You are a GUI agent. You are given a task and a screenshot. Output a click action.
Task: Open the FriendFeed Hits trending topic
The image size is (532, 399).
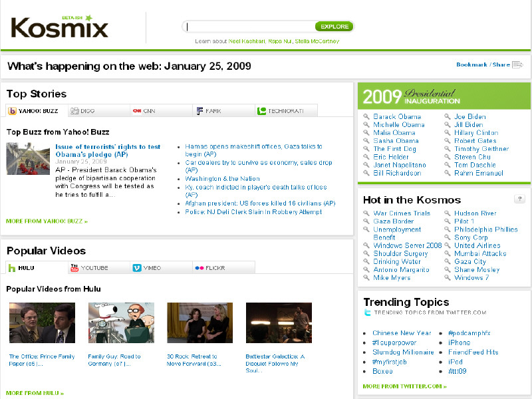(x=473, y=352)
